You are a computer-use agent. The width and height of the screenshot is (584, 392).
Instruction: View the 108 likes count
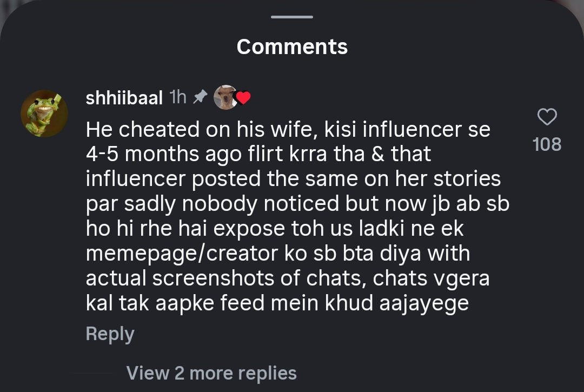[547, 144]
